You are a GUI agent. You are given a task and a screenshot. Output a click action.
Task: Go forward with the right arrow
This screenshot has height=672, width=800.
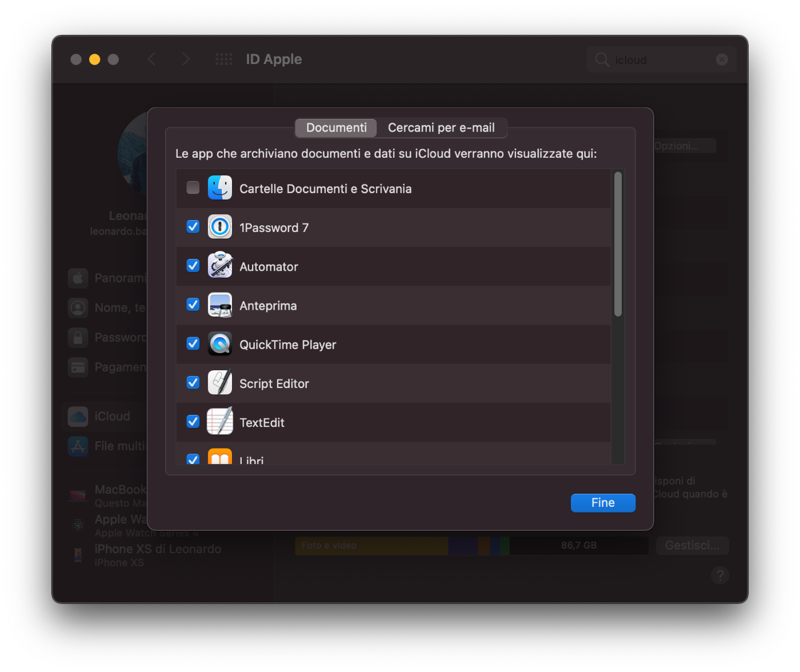(x=186, y=59)
